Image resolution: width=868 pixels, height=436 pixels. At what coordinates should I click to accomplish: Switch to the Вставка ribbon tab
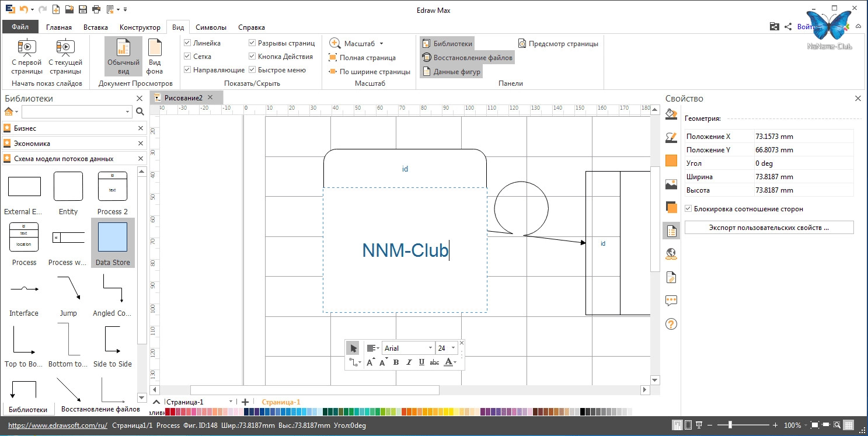point(96,27)
